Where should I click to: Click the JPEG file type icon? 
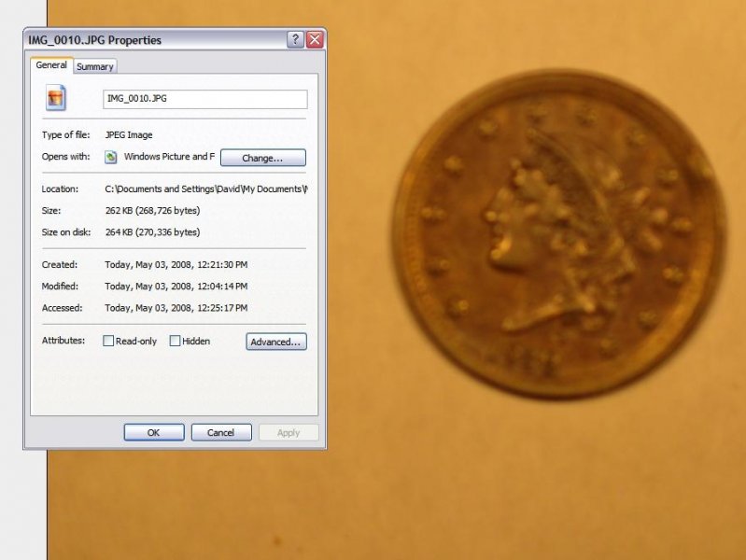56,98
